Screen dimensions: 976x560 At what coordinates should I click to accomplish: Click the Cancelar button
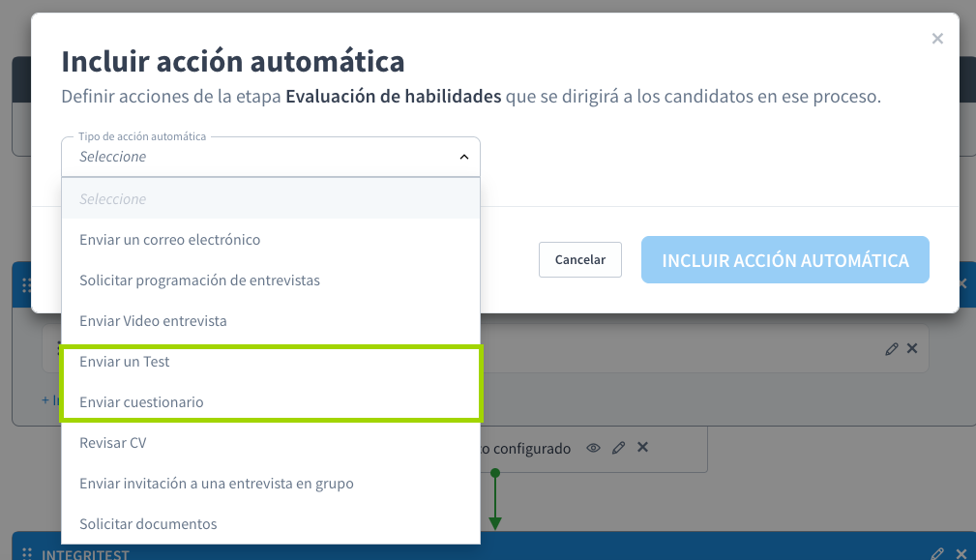point(579,259)
